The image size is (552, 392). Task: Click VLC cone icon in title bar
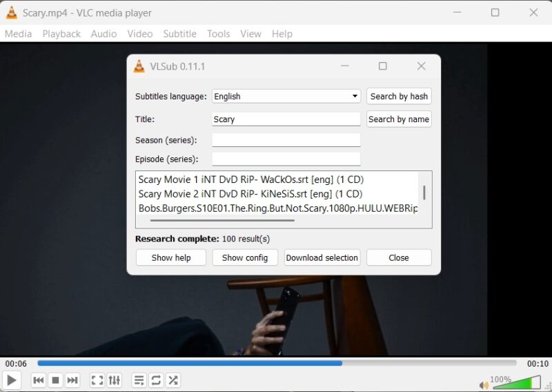(x=12, y=12)
